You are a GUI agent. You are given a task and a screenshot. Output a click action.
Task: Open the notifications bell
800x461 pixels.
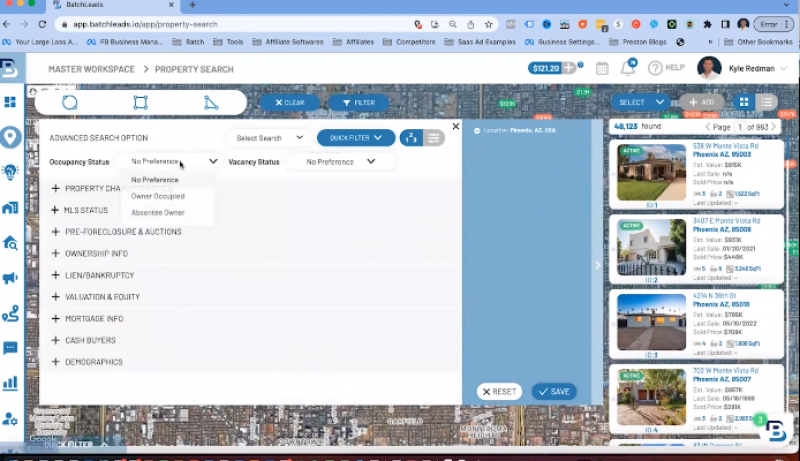[x=628, y=68]
